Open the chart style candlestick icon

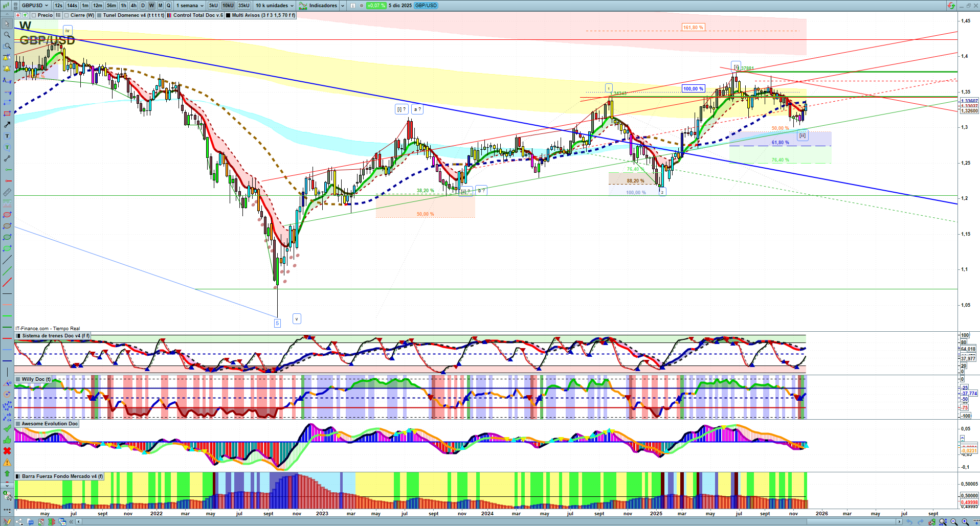(7, 6)
